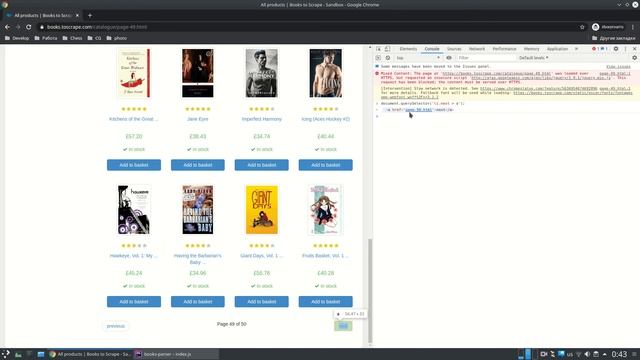Open the other bookmarks folder at right

click(x=613, y=38)
